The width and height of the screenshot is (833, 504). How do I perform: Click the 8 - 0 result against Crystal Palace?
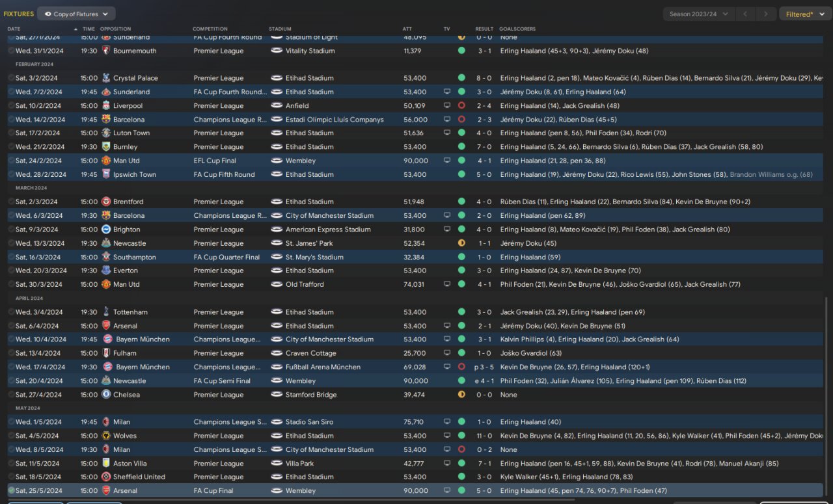[x=484, y=78]
